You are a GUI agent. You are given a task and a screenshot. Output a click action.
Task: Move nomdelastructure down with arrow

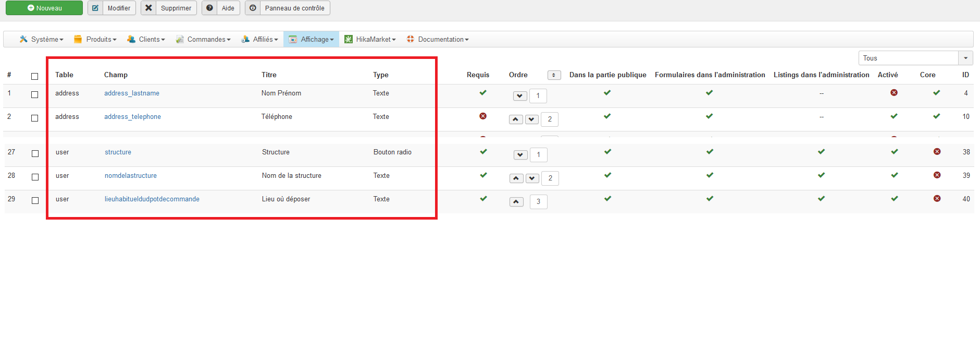pyautogui.click(x=532, y=178)
